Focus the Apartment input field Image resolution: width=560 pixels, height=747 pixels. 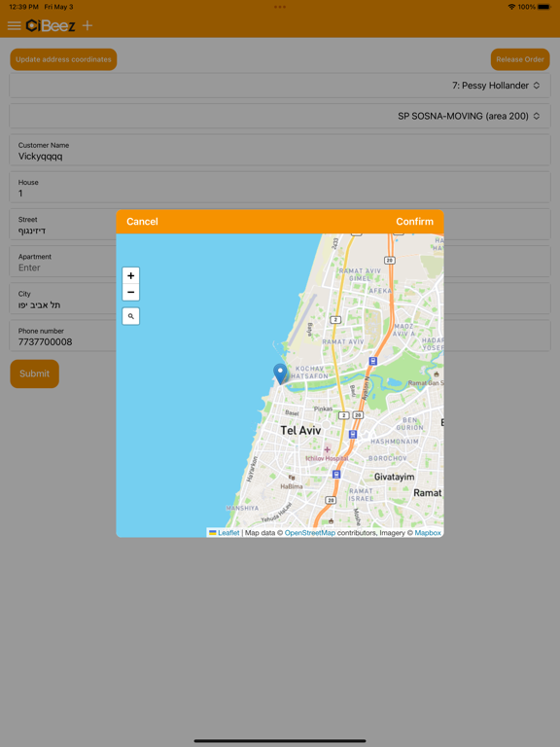point(62,262)
